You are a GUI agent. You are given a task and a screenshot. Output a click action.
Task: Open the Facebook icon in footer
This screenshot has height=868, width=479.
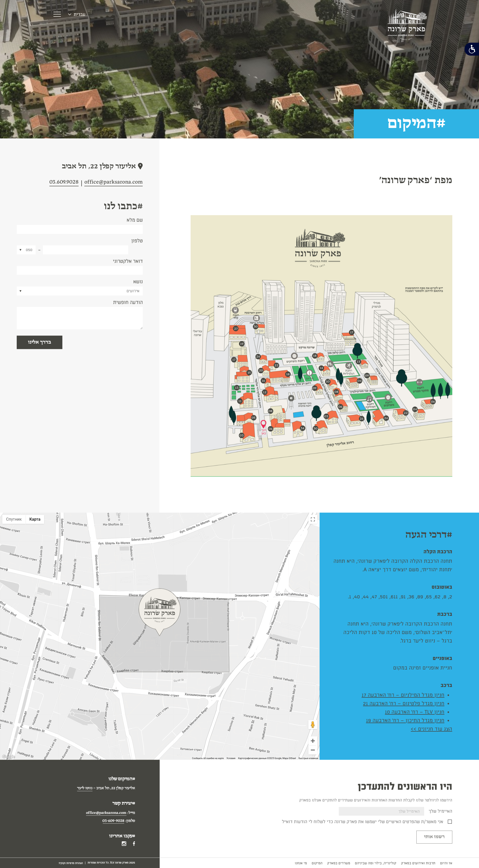click(134, 843)
